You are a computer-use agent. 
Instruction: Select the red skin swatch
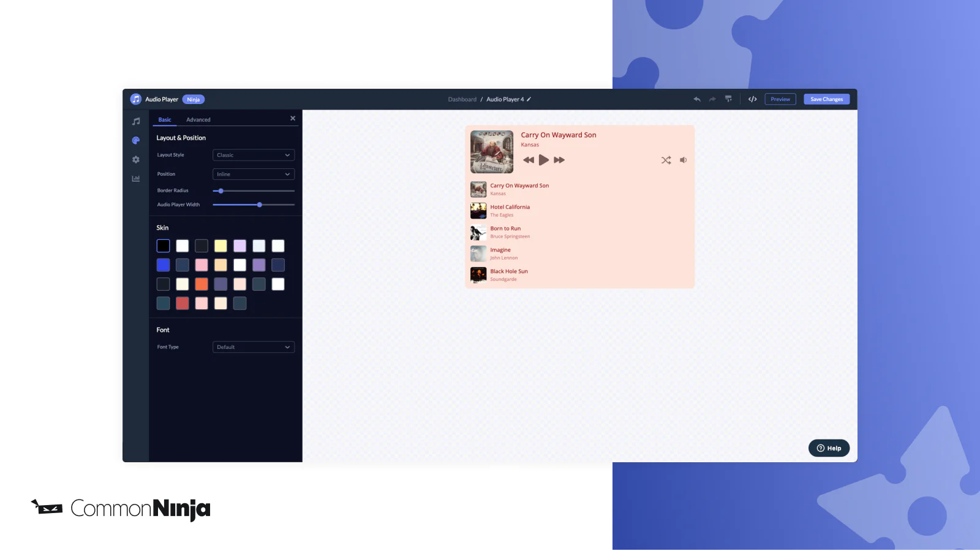tap(183, 303)
